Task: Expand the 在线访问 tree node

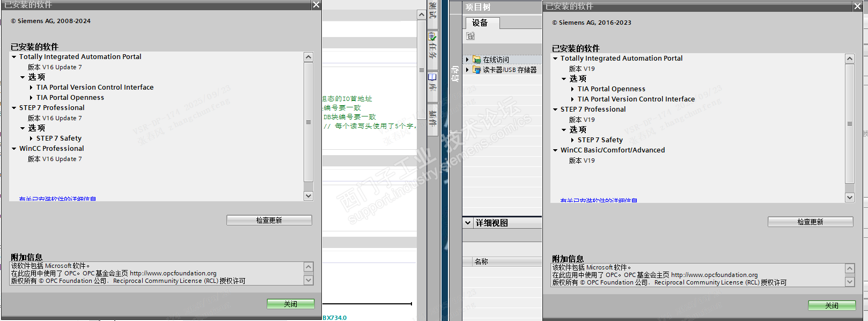Action: click(467, 60)
